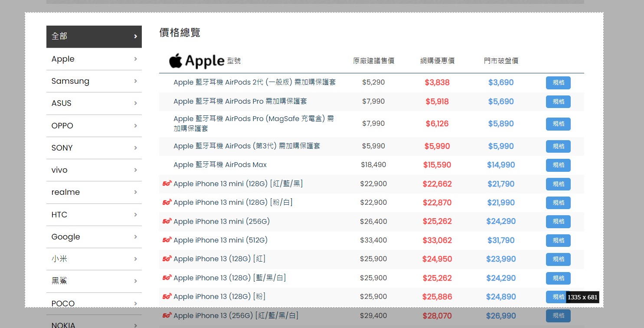View 規格 for AirPods 2代 (一般版)
644x328 pixels.
tap(558, 82)
